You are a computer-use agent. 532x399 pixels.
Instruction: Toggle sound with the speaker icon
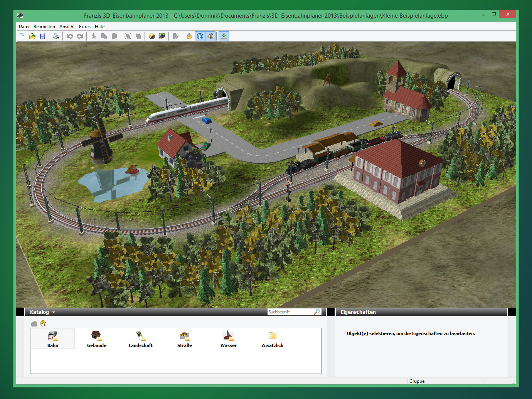coord(210,36)
